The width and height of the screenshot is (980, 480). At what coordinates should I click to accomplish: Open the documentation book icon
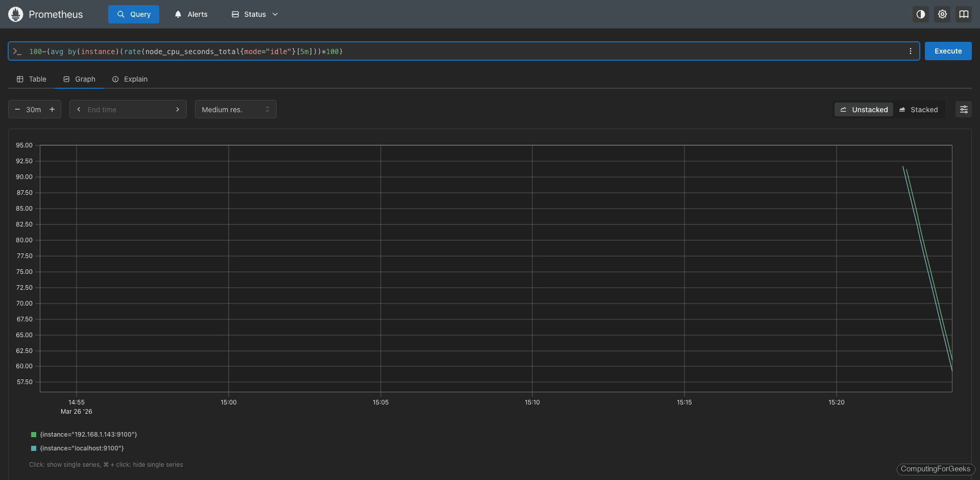click(x=964, y=14)
